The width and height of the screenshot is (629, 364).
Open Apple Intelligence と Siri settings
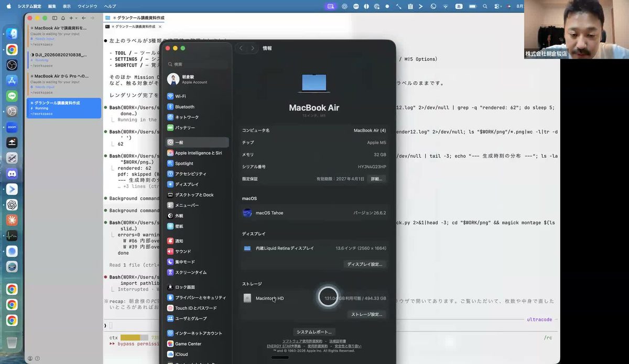pos(197,153)
